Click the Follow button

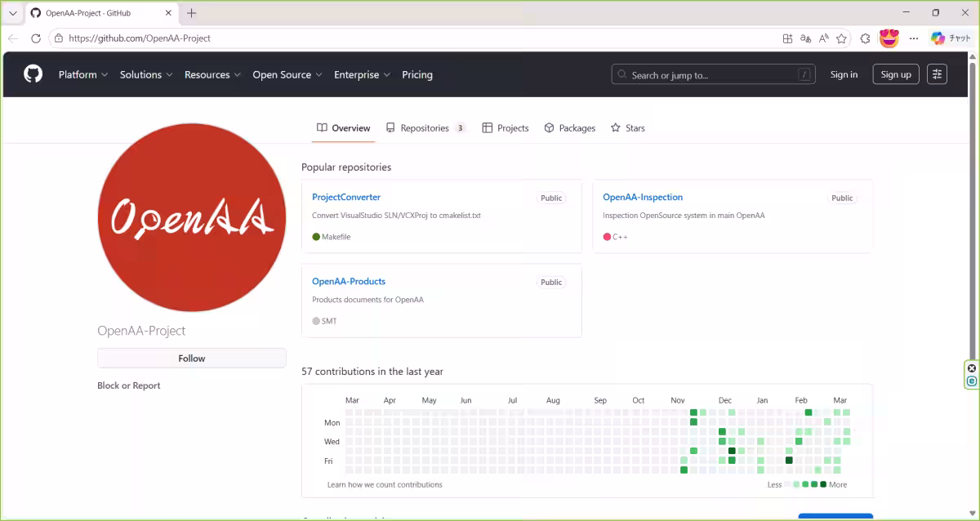tap(191, 358)
